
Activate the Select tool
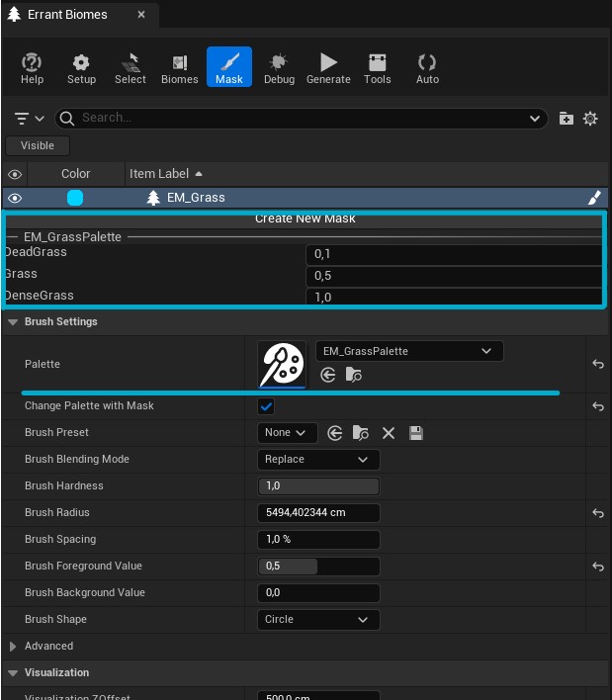point(130,68)
